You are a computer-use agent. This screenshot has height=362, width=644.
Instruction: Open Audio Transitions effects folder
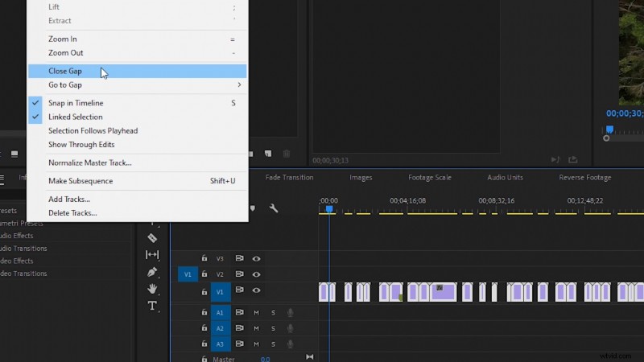click(x=23, y=249)
